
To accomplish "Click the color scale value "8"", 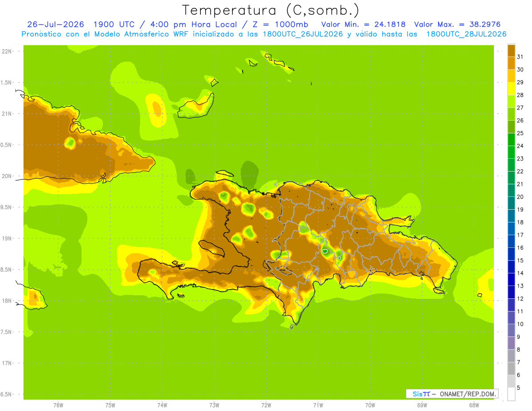I will point(519,350).
